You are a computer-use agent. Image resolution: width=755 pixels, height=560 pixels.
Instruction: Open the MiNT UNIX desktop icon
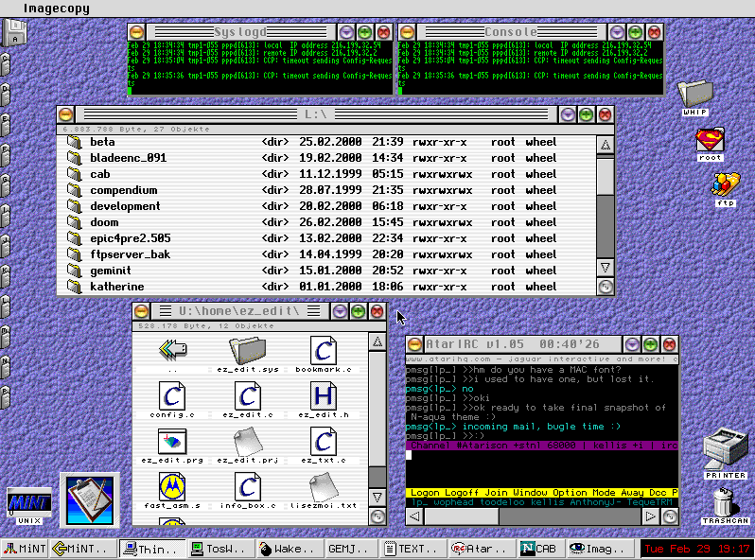(x=28, y=501)
